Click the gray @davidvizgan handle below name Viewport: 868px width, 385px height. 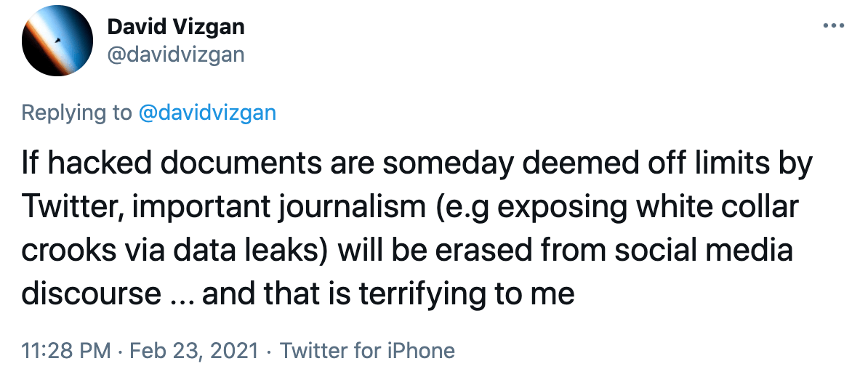click(x=176, y=54)
